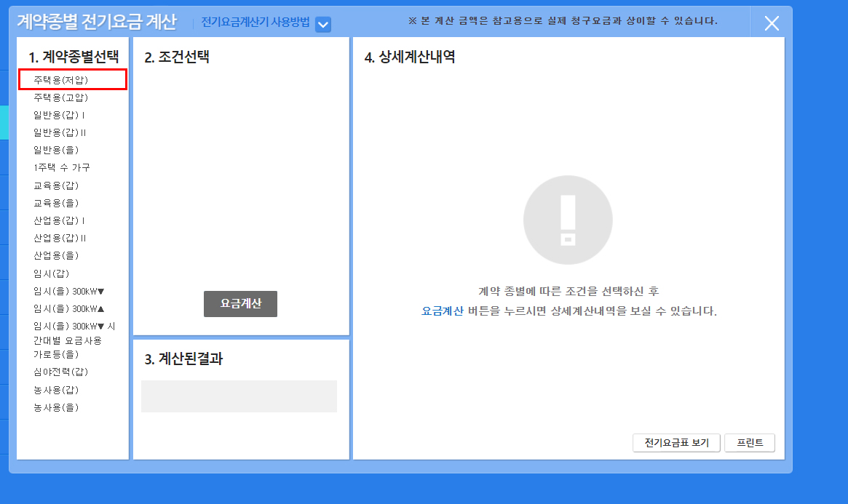Select 교육용(을) contract type

(56, 203)
